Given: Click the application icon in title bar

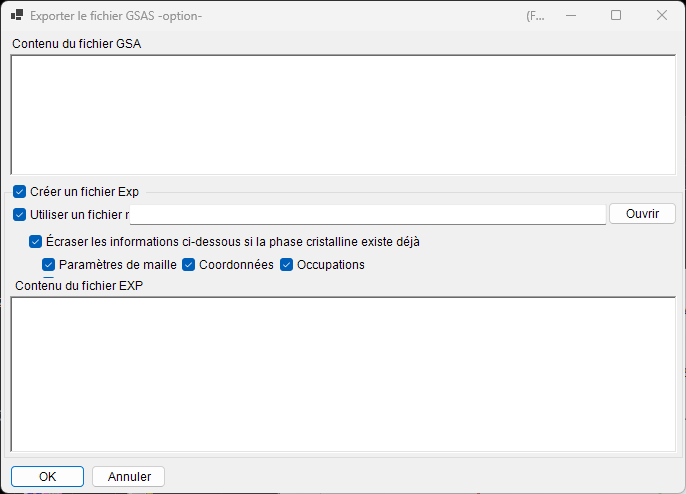Looking at the screenshot, I should click(17, 15).
